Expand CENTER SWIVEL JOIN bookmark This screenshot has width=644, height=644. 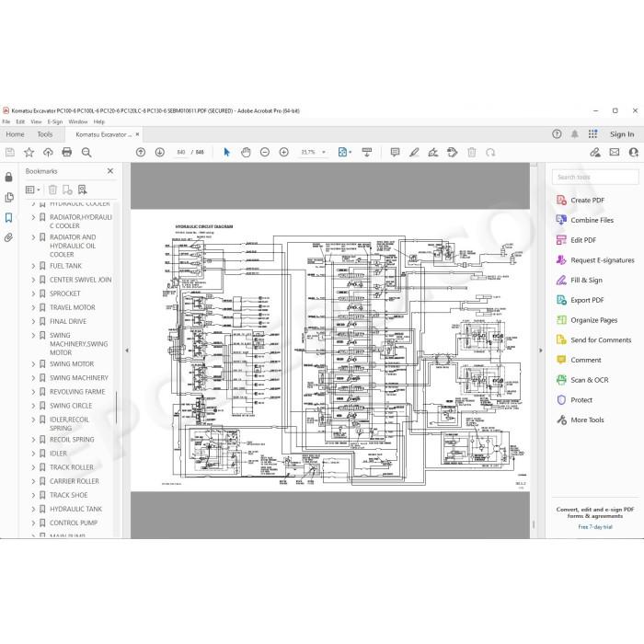(33, 280)
